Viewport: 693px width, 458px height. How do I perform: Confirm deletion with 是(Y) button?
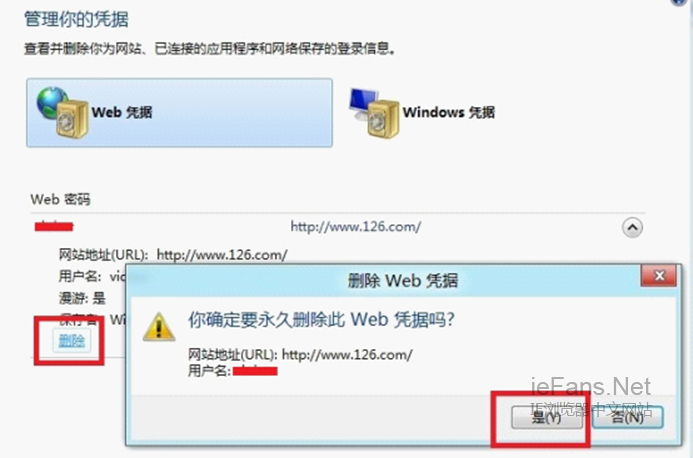click(547, 417)
